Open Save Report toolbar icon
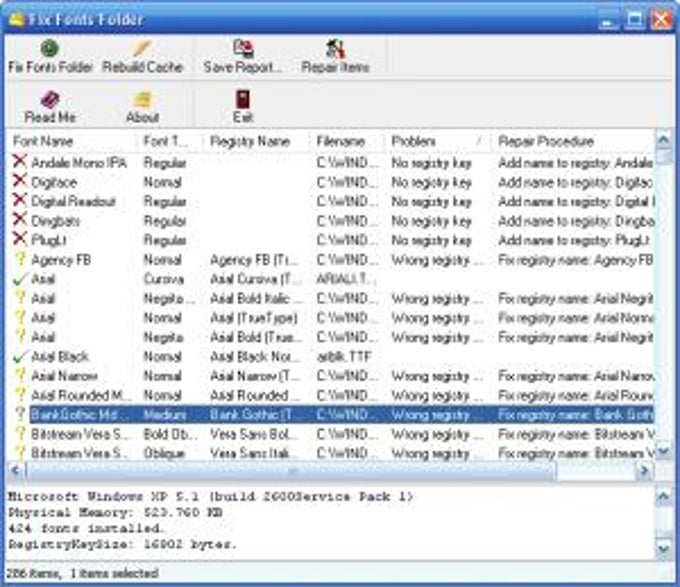This screenshot has height=587, width=680. (x=243, y=48)
